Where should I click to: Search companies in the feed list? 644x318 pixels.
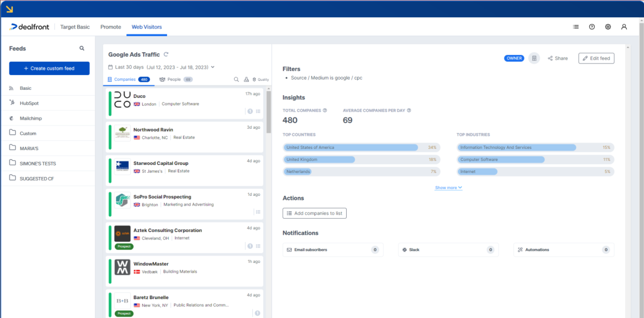[x=236, y=79]
